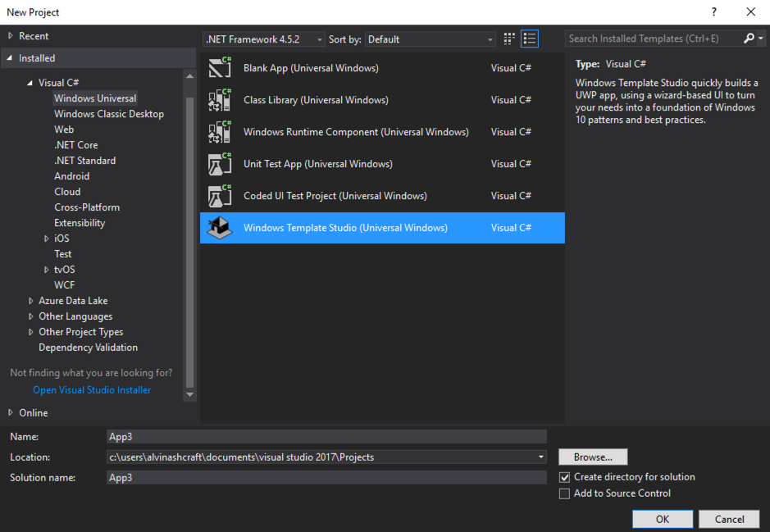Click the Windows Runtime Component template icon

click(x=220, y=131)
